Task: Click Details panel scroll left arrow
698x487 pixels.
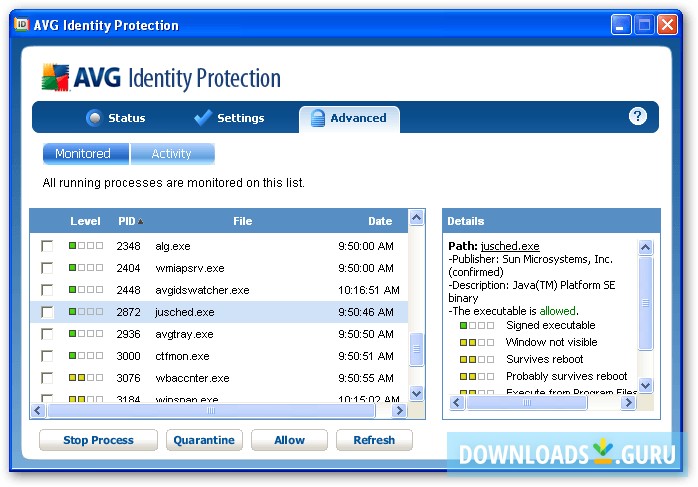Action: coord(457,403)
